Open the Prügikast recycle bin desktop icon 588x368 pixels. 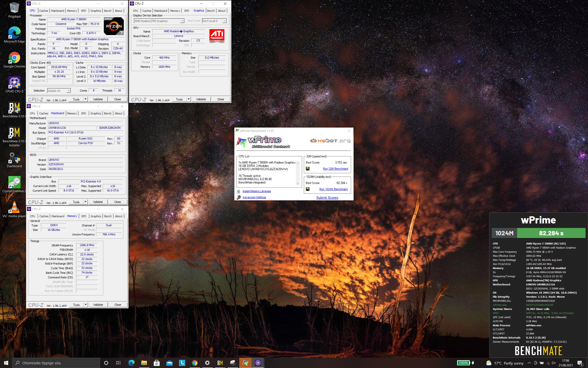[x=14, y=10]
